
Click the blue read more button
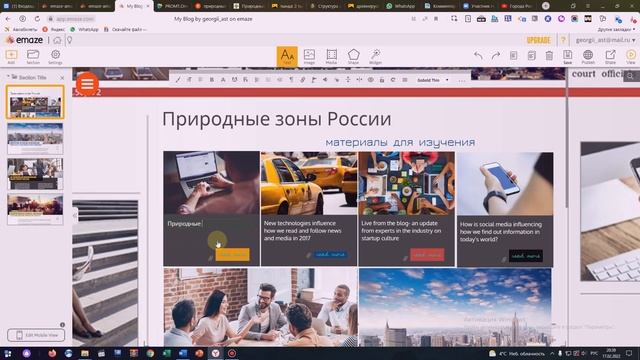(331, 255)
